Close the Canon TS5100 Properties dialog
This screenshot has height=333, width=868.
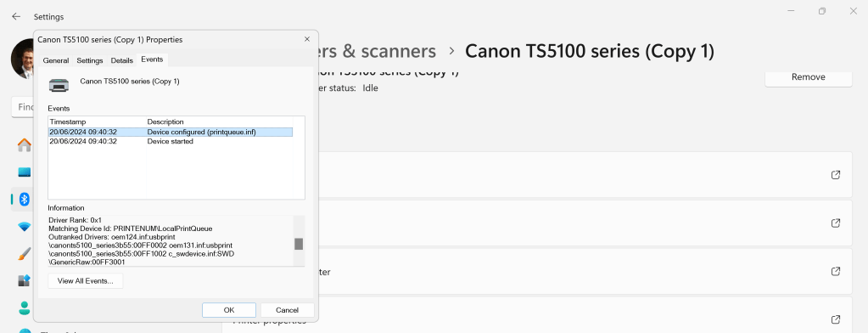coord(306,39)
